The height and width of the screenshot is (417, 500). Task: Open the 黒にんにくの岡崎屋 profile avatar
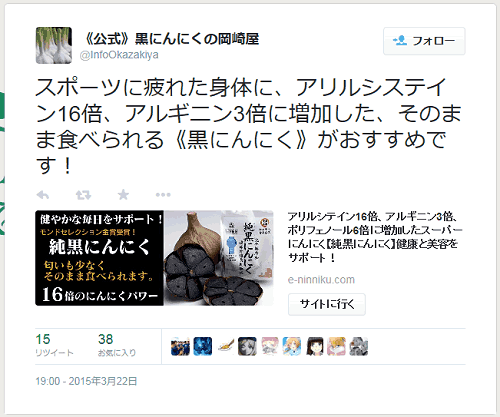54,45
